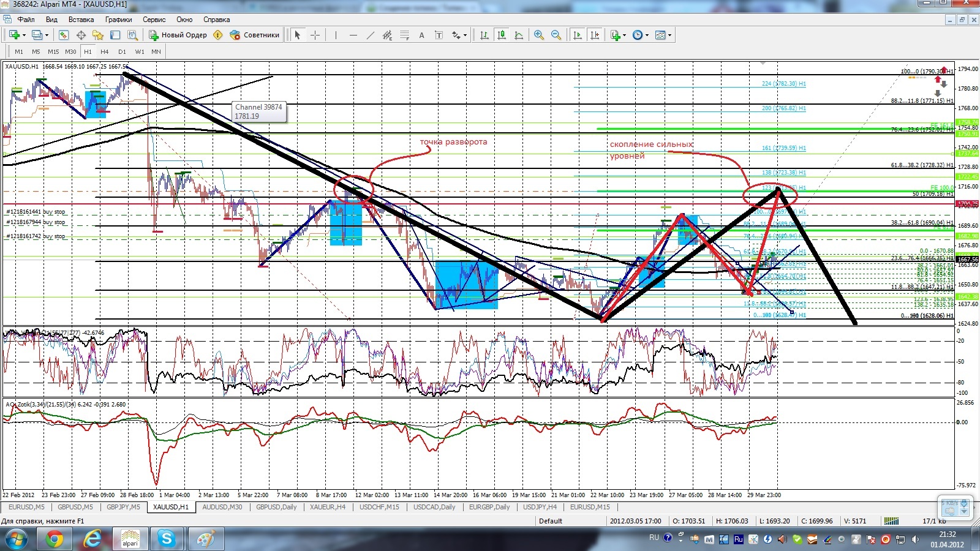Viewport: 980px width, 551px height.
Task: Select the H4 timeframe button
Action: coord(105,51)
